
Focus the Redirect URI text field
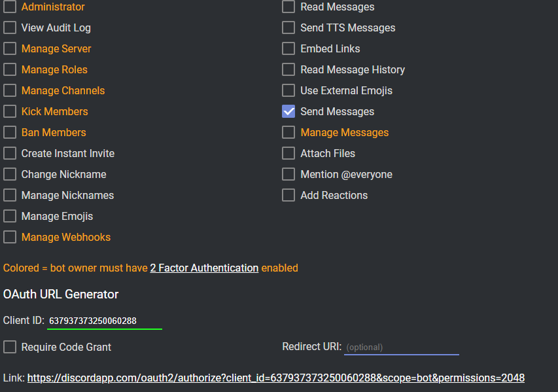click(x=401, y=347)
